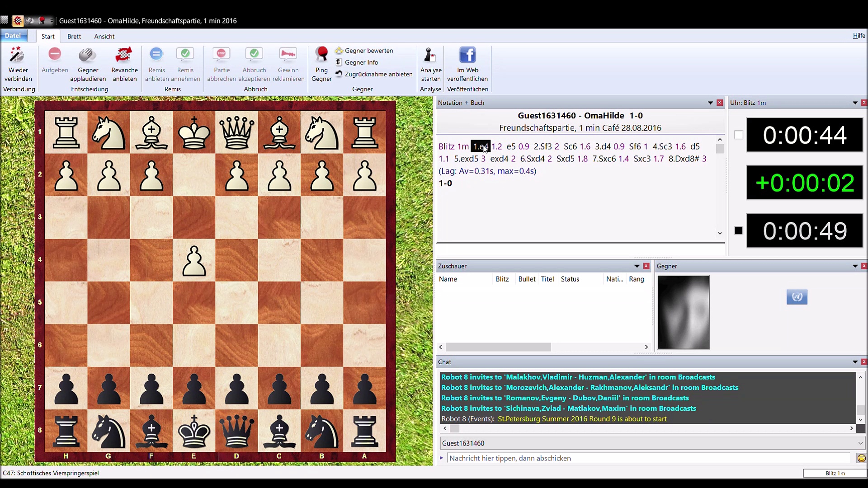Switch to the Brett ribbon tab

tap(74, 37)
